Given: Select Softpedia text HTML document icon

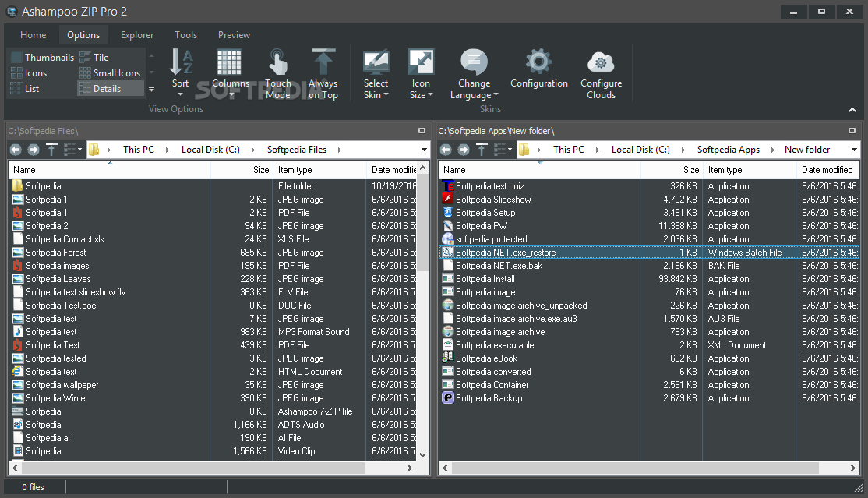Looking at the screenshot, I should pyautogui.click(x=18, y=372).
